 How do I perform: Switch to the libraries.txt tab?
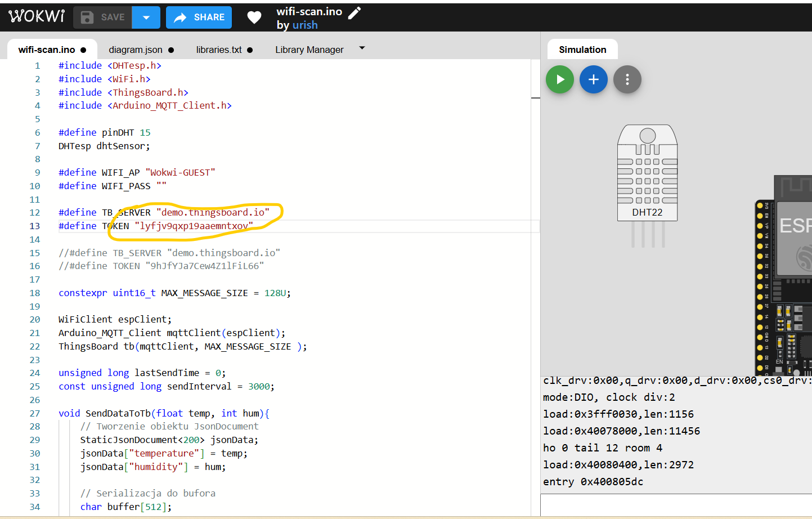[x=225, y=50]
